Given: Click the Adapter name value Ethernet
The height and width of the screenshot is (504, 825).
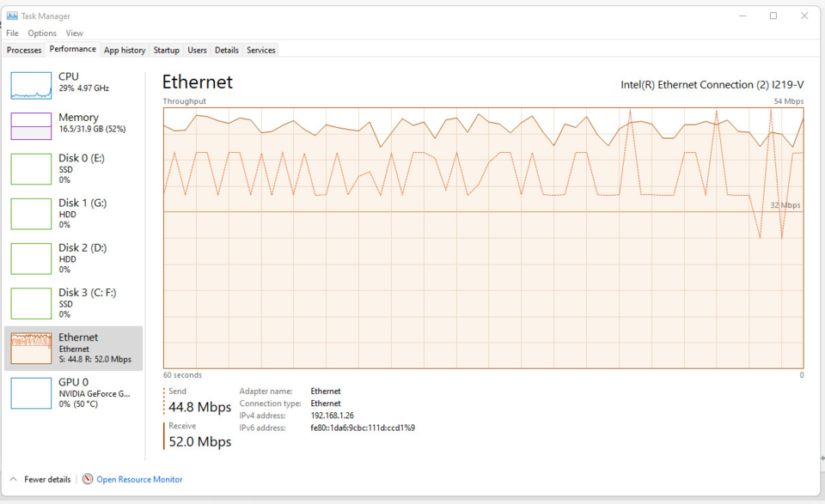Looking at the screenshot, I should [326, 391].
